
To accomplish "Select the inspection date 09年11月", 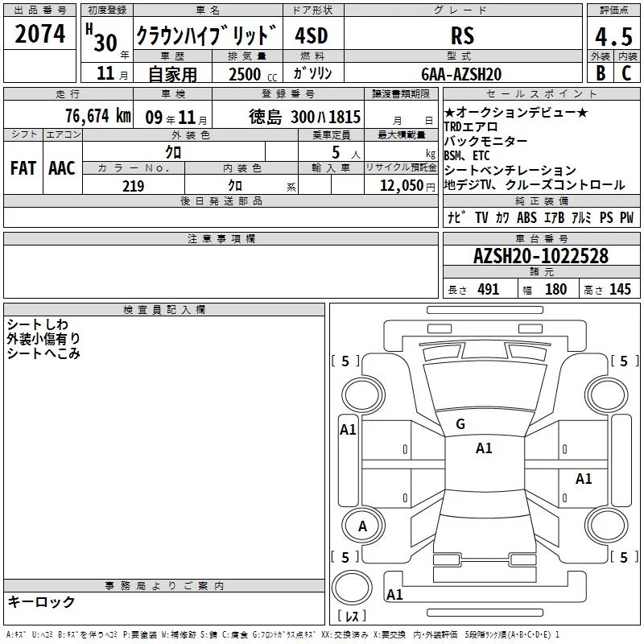I will tap(175, 118).
